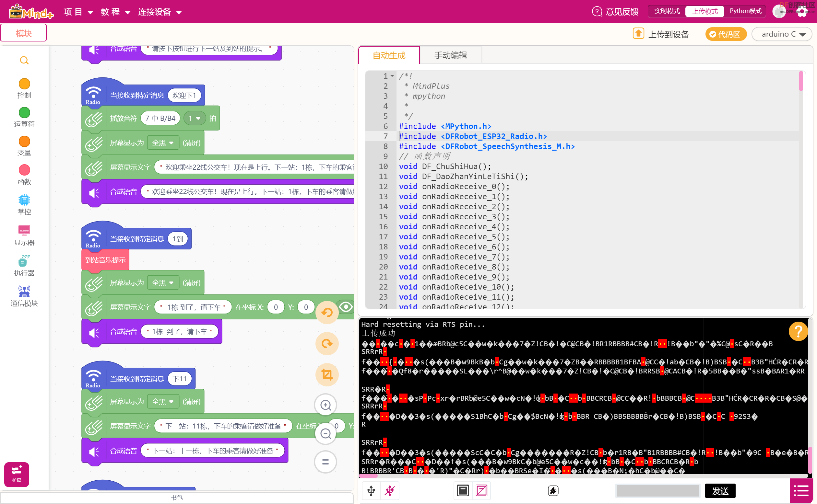This screenshot has width=817, height=504.
Task: Switch to 上传模式 upload mode
Action: point(704,11)
